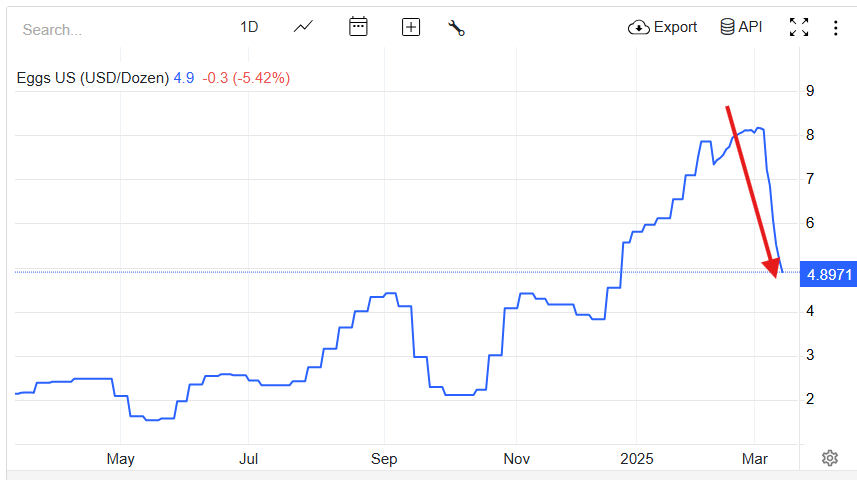857x480 pixels.
Task: Open the calendar date range picker
Action: pos(358,27)
